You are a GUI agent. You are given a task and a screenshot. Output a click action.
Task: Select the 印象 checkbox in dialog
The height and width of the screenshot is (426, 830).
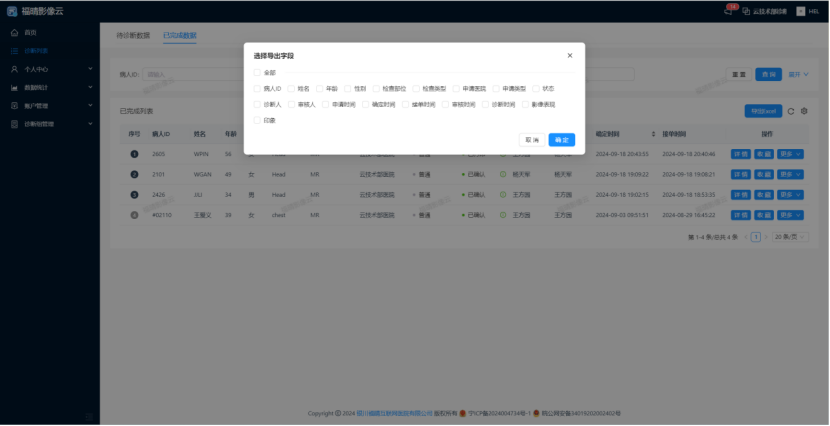tap(257, 120)
